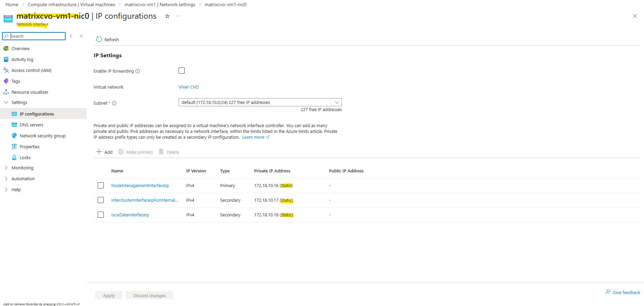
Task: Expand the Automation section
Action: tap(6, 179)
